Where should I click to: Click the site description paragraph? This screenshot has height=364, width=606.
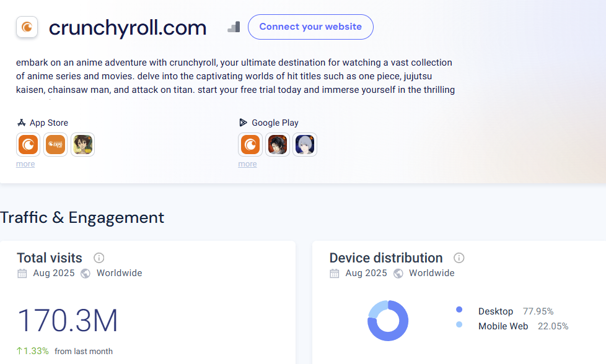click(x=235, y=76)
